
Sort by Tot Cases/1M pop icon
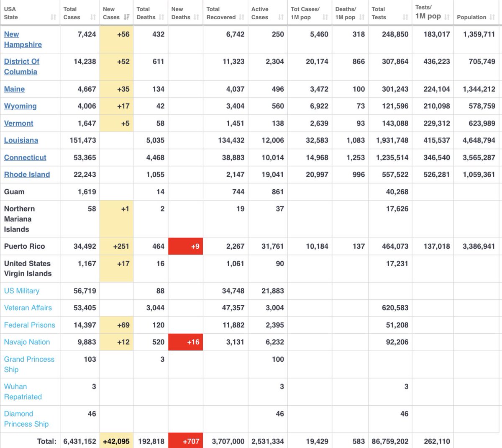pyautogui.click(x=325, y=17)
